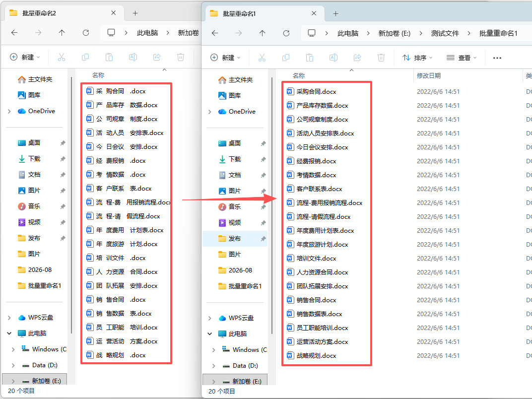532x399 pixels.
Task: Click Delete trash icon in 批量重命名1 window
Action: [381, 58]
